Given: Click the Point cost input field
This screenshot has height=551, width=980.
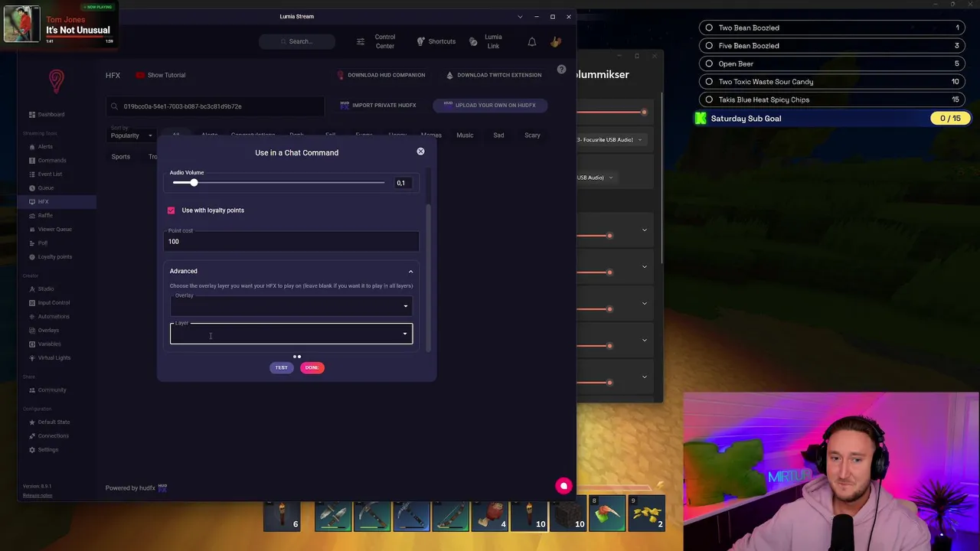Looking at the screenshot, I should click(x=291, y=241).
